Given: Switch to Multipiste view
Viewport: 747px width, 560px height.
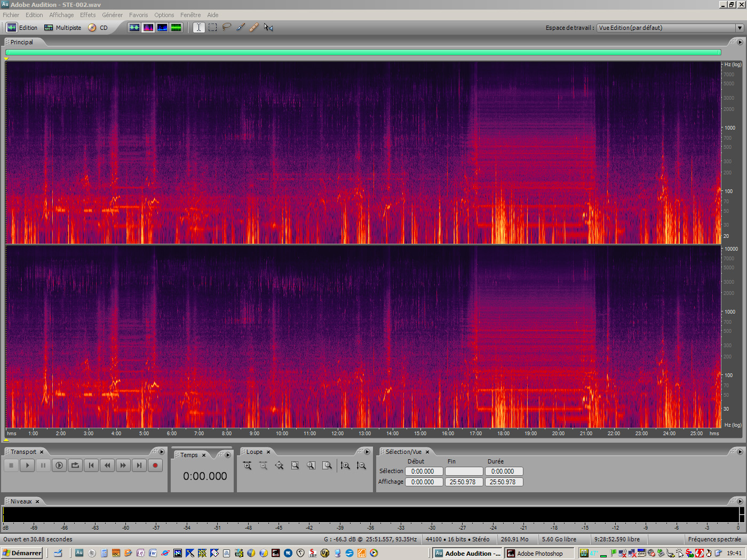Looking at the screenshot, I should point(63,27).
